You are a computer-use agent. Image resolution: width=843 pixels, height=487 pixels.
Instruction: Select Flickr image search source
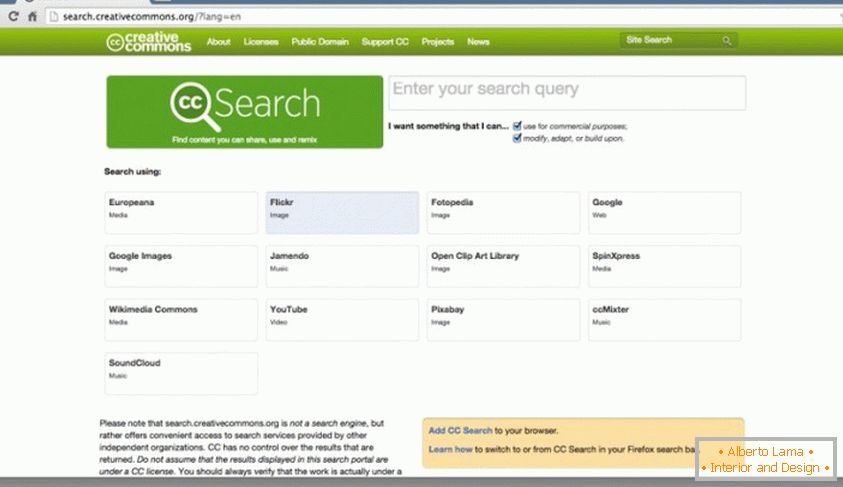[342, 212]
